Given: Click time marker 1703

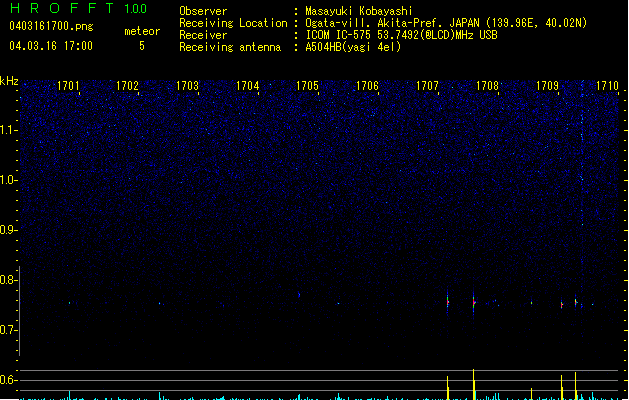Looking at the screenshot, I should click(187, 86).
